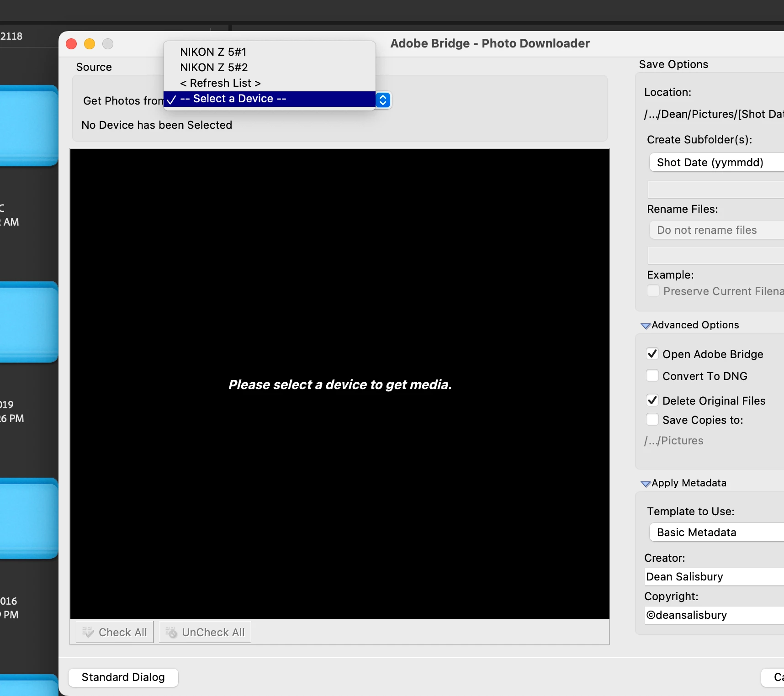Viewport: 784px width, 696px height.
Task: Collapse the Advanced Options section
Action: coord(646,326)
